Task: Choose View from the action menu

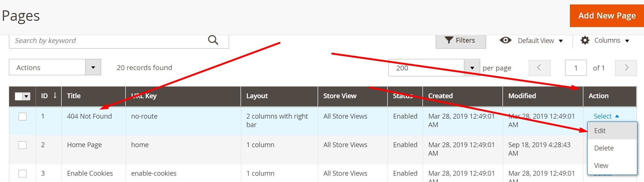Action: pos(612,165)
